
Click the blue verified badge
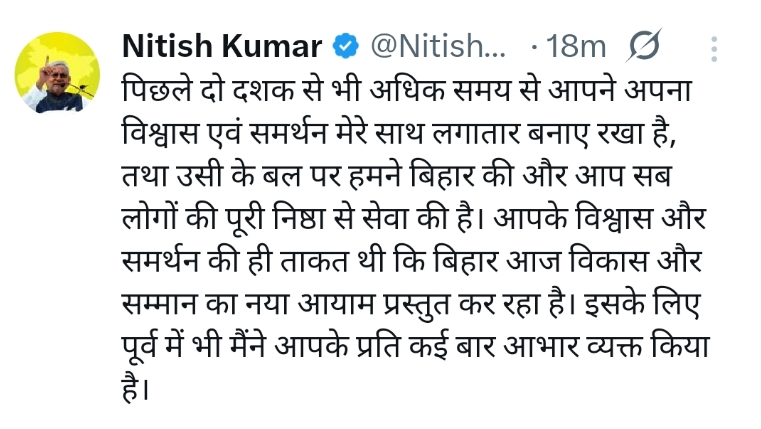pyautogui.click(x=346, y=47)
